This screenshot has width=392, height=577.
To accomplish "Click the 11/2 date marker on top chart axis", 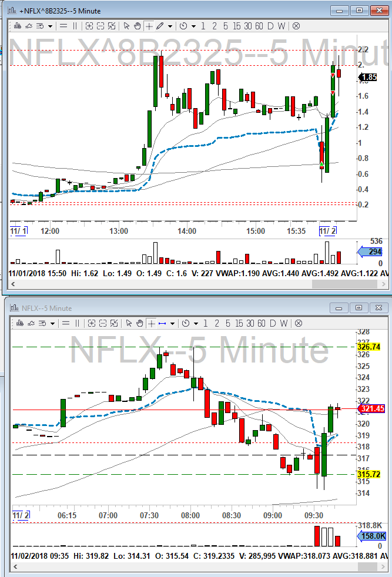I will pos(327,231).
